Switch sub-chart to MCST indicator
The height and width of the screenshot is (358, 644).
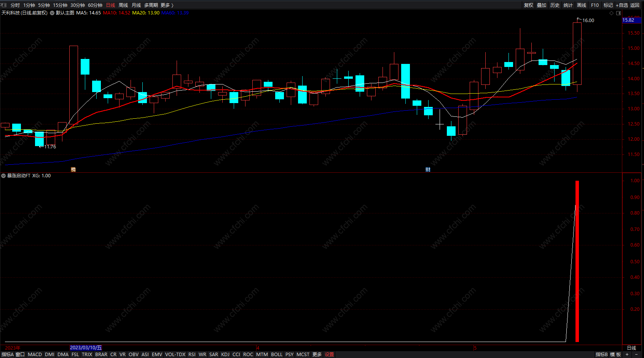click(x=303, y=355)
